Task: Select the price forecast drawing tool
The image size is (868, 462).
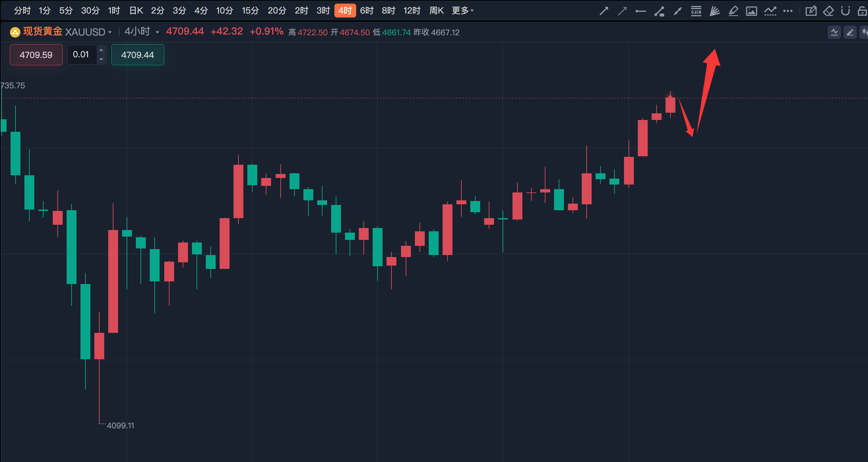Action: click(771, 11)
